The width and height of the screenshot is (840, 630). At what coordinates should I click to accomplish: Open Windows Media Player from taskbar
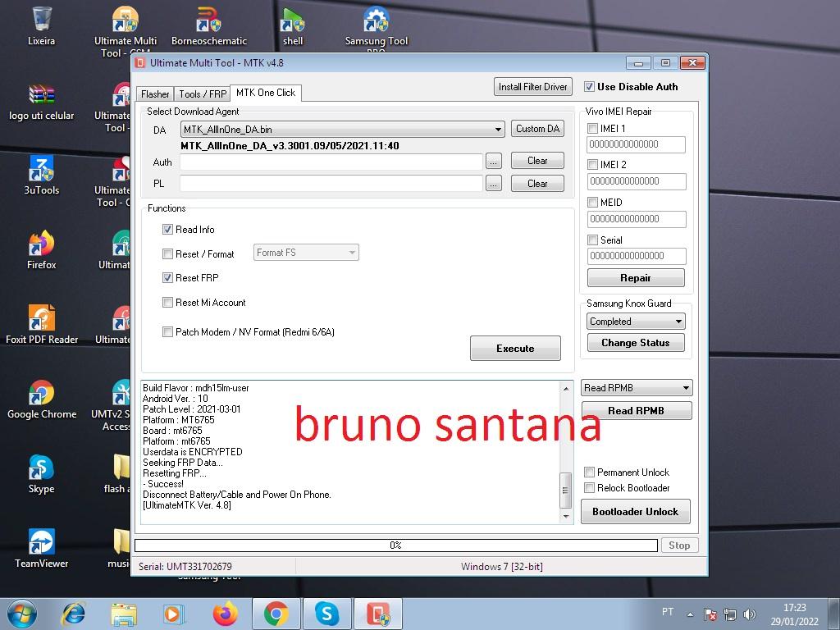pyautogui.click(x=174, y=614)
